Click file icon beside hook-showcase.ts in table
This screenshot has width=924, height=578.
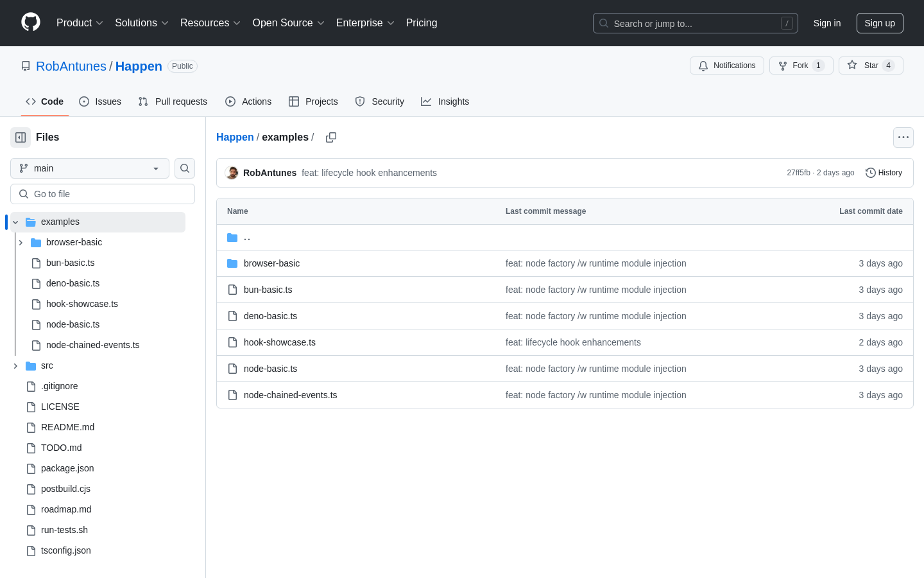pyautogui.click(x=232, y=342)
